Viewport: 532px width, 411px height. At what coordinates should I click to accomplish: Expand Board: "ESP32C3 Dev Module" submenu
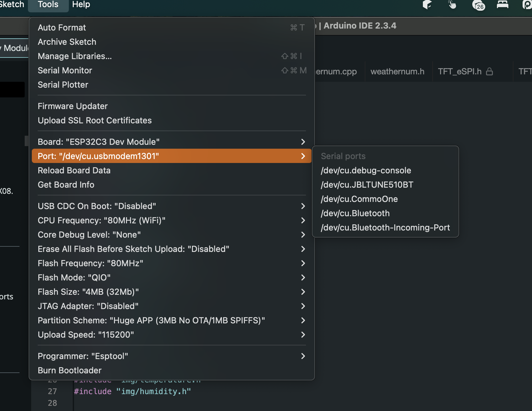point(172,142)
